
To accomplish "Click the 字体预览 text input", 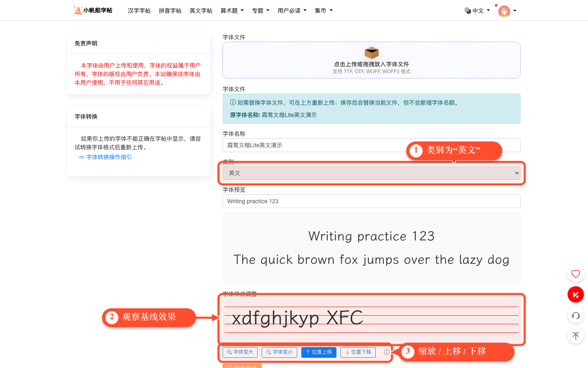I will [372, 201].
